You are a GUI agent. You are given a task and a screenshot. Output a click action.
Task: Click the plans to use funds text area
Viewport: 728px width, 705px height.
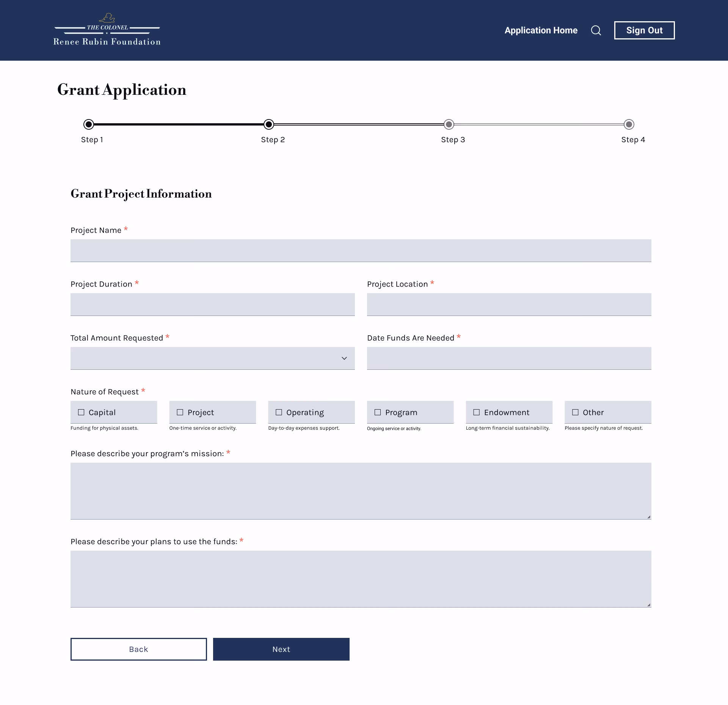[361, 579]
